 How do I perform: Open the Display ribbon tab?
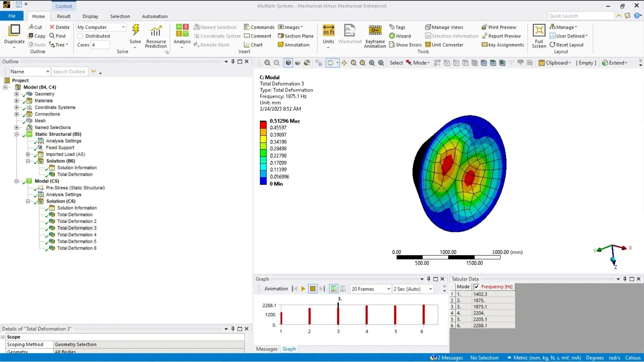(90, 16)
